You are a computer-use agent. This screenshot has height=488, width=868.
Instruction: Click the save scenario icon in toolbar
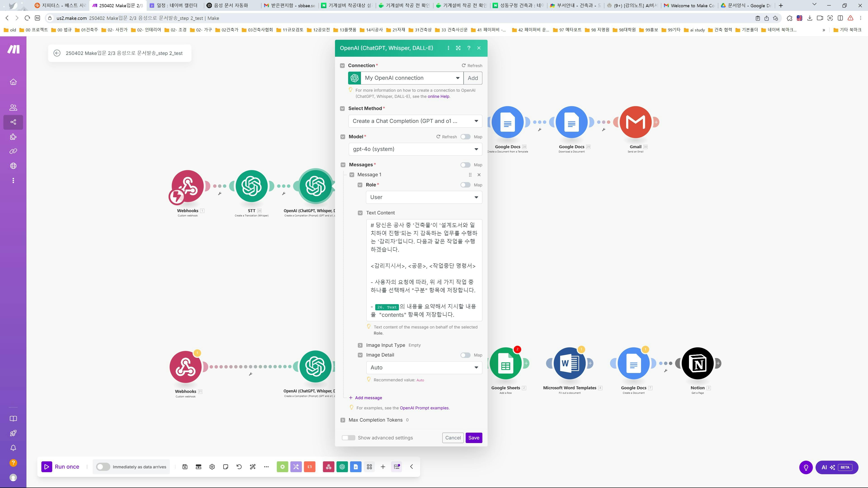tap(185, 467)
